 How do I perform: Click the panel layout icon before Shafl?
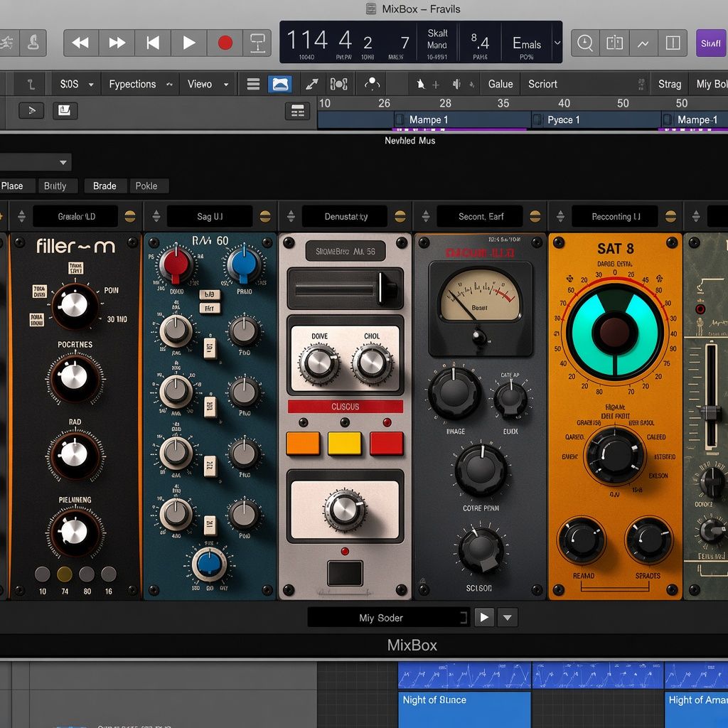coord(673,43)
